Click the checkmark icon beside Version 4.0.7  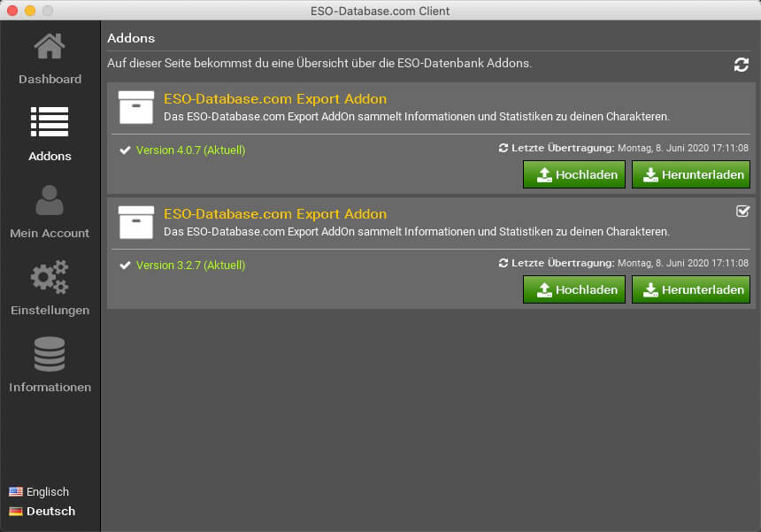coord(126,150)
